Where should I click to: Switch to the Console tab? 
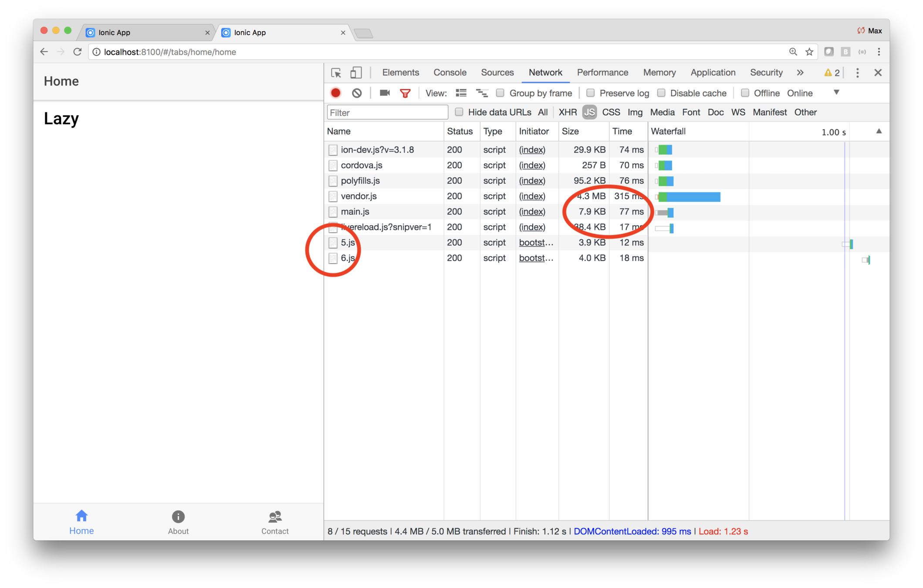click(x=450, y=73)
